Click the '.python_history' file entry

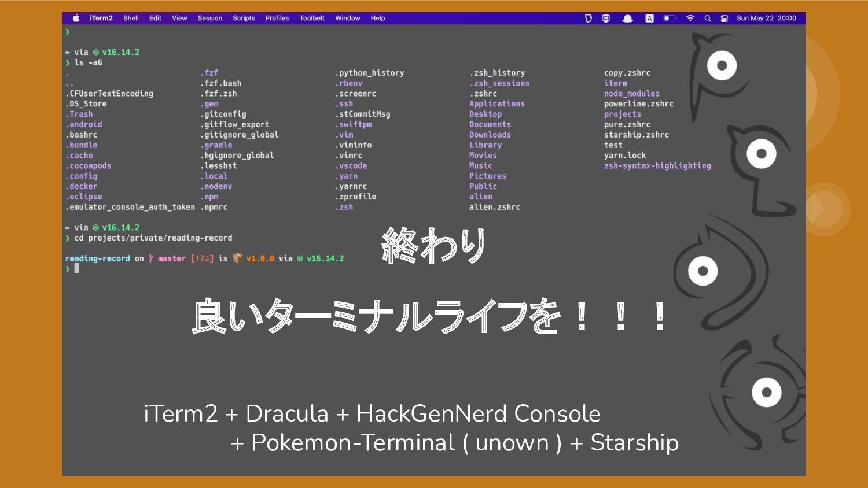click(x=370, y=73)
